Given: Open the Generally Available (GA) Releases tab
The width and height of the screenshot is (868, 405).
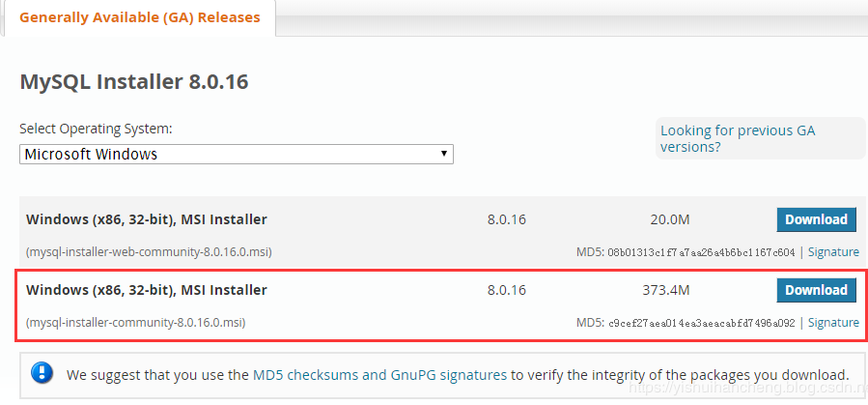Looking at the screenshot, I should 139,17.
